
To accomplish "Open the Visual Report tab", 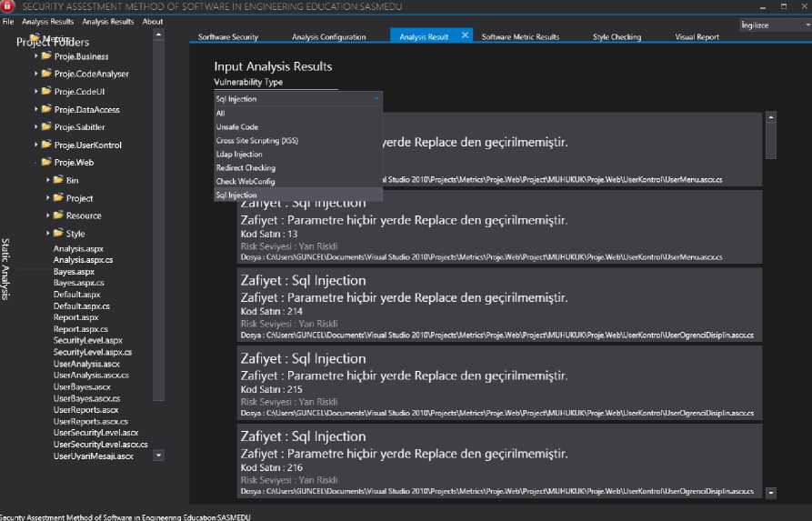I will click(697, 37).
